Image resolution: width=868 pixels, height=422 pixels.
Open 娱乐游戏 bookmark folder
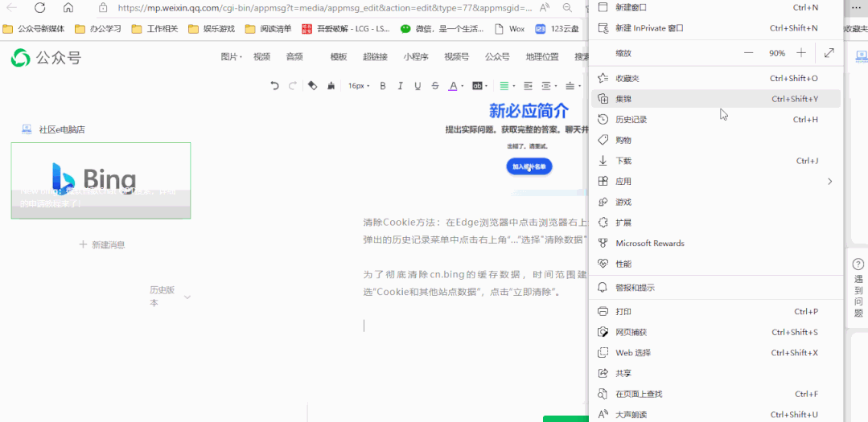(x=212, y=29)
